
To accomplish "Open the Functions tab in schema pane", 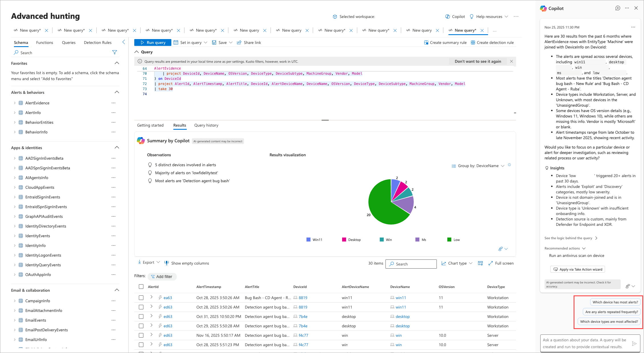I will click(x=44, y=42).
